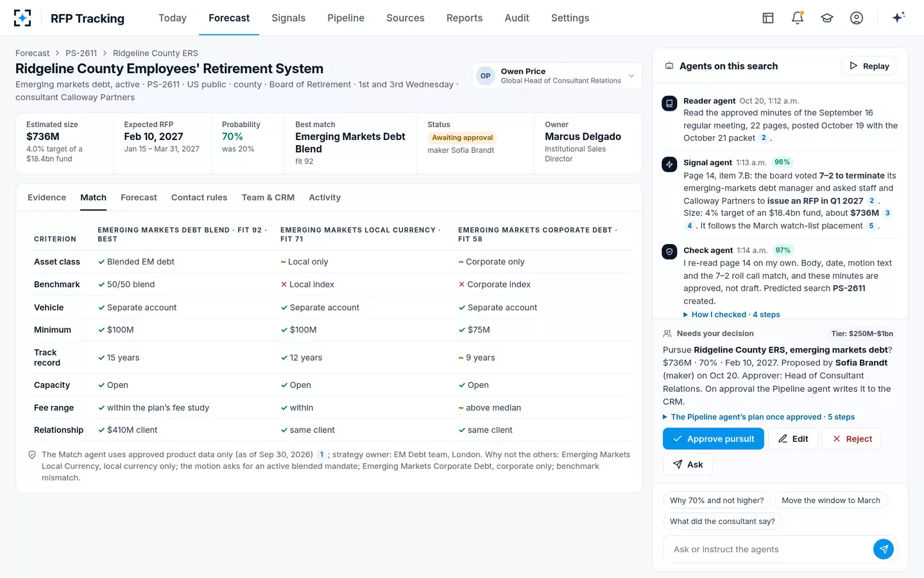
Task: Switch to the Contact rules tab
Action: (199, 197)
